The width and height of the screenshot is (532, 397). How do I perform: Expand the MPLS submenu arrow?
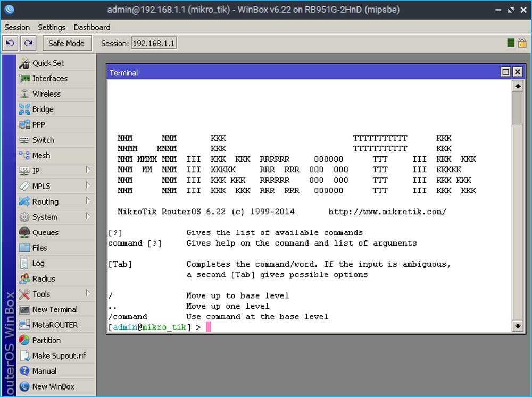tap(88, 185)
